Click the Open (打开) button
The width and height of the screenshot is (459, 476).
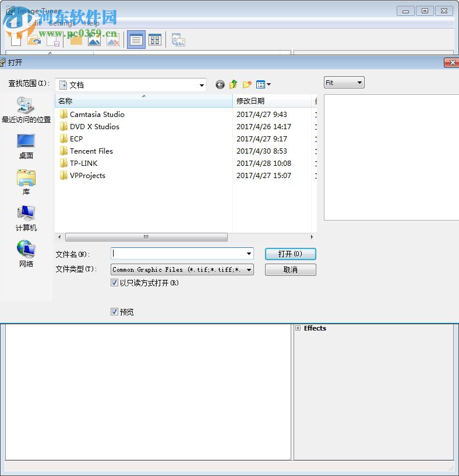[290, 254]
